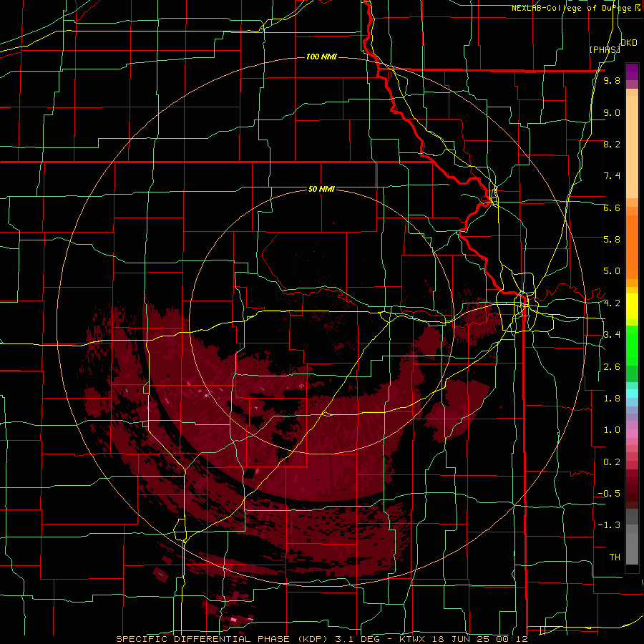Click the 7.4 value on the color scale
644x644 pixels.
[x=612, y=176]
